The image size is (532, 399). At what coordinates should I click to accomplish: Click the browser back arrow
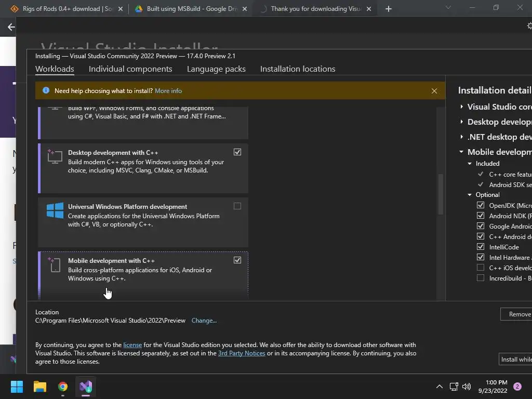11,27
